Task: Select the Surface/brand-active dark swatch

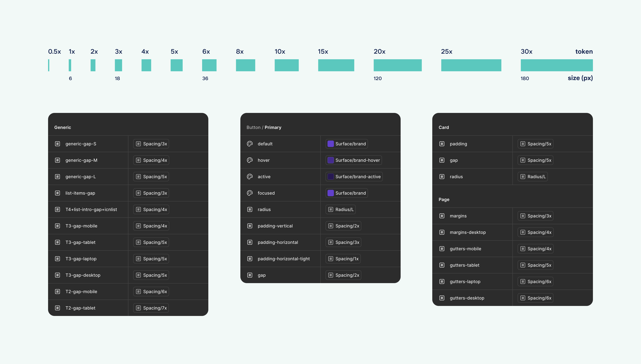Action: click(331, 177)
